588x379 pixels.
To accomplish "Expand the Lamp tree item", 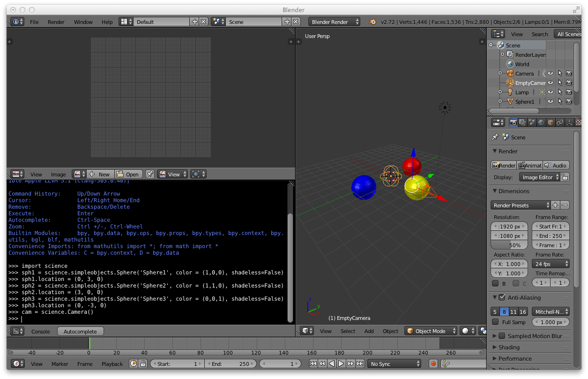I will [500, 92].
